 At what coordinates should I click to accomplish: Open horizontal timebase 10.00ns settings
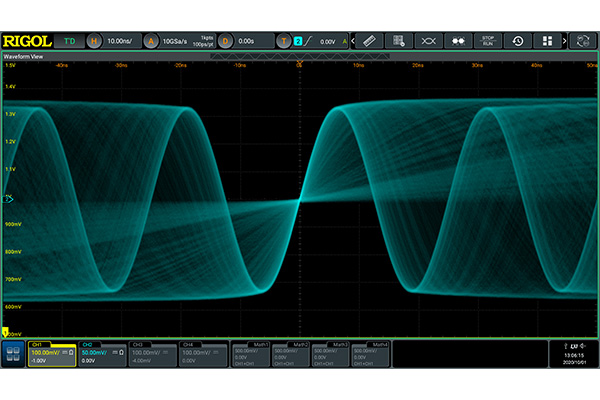pyautogui.click(x=119, y=41)
